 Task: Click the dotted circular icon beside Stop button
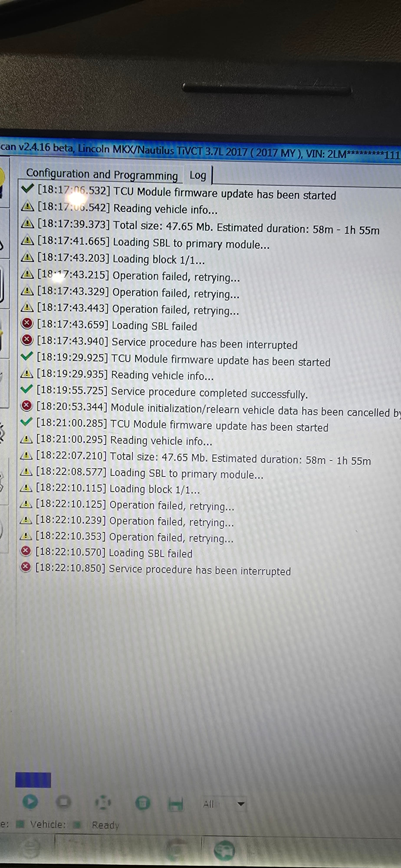pos(103,803)
